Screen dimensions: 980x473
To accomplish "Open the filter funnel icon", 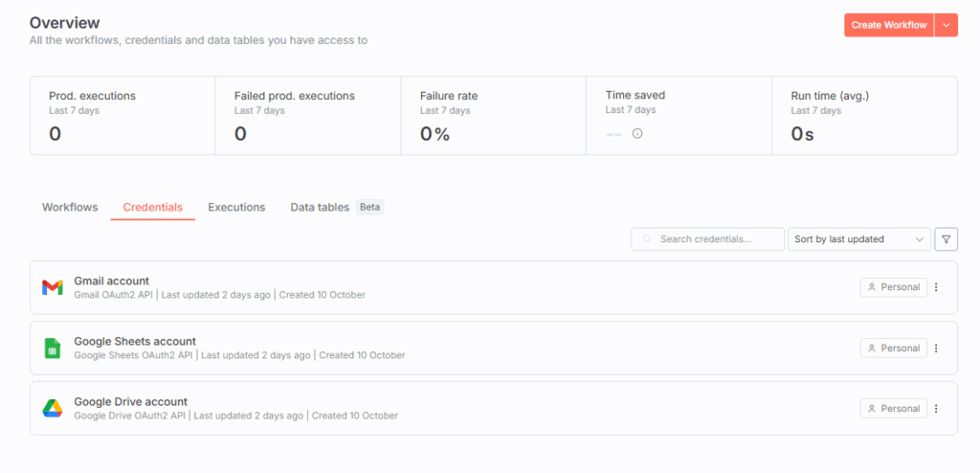I will point(946,238).
